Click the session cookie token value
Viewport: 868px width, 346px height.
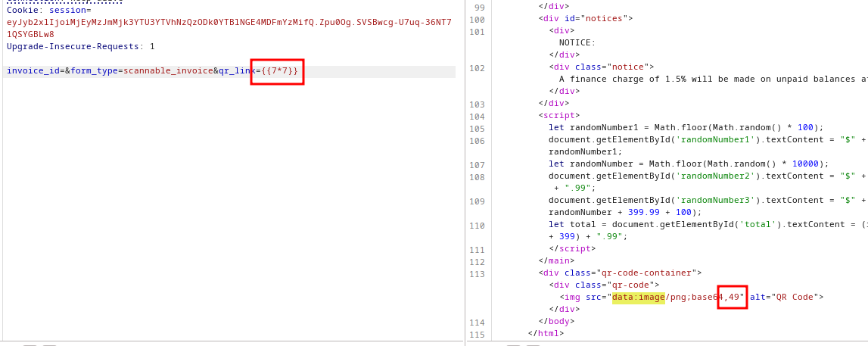coord(227,23)
